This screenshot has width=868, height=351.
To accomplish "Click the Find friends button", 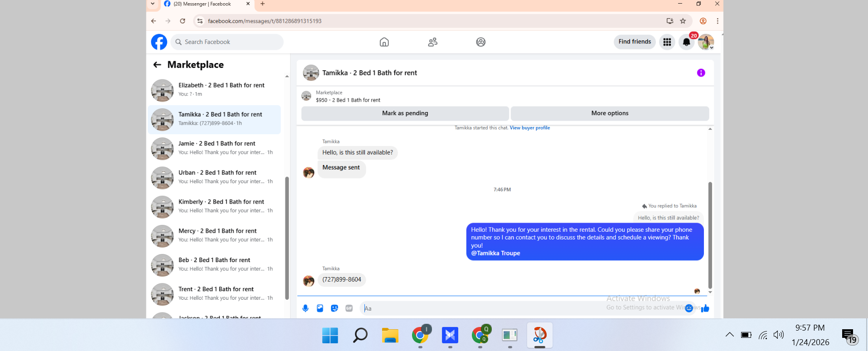I will pyautogui.click(x=635, y=42).
